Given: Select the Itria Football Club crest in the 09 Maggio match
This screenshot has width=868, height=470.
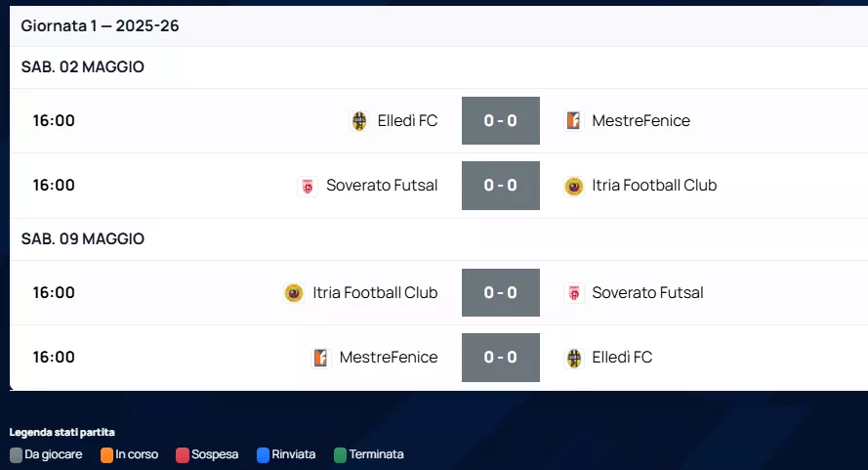Looking at the screenshot, I should (x=294, y=293).
